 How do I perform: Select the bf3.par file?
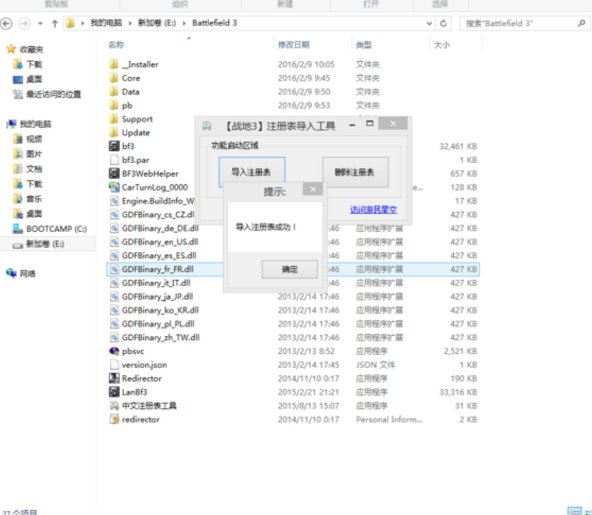(x=135, y=160)
